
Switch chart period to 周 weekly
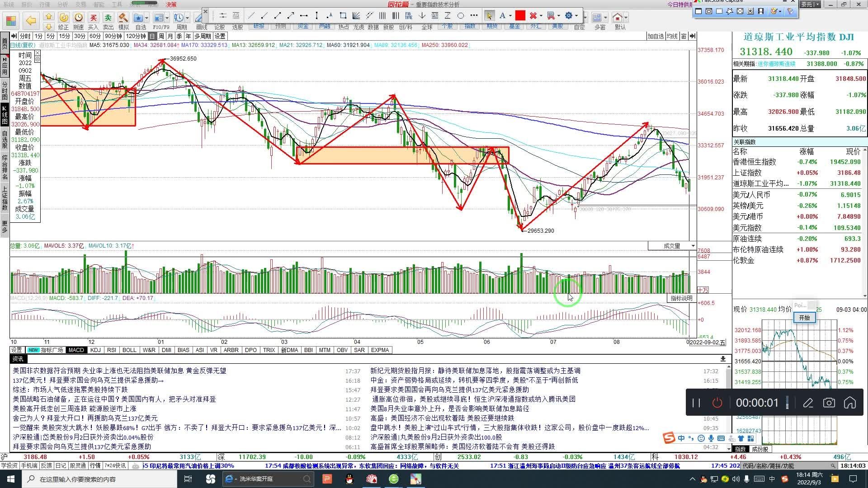(x=161, y=36)
